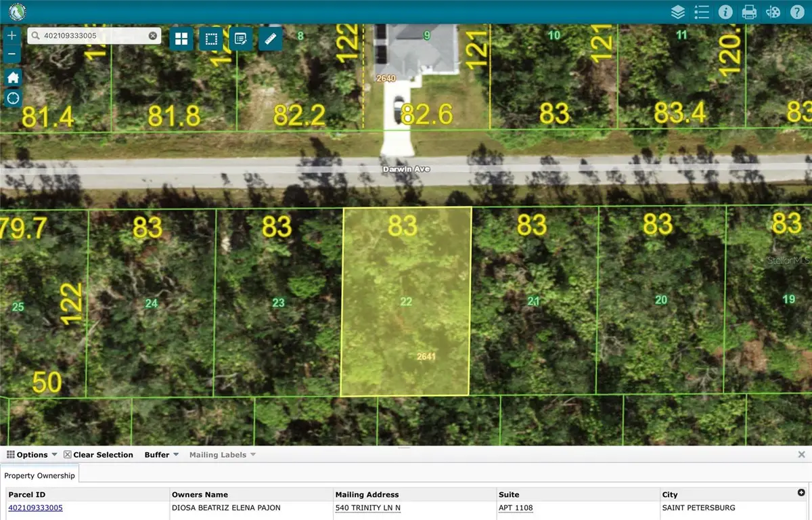Open Help via the question mark icon
812x520 pixels.
point(797,12)
